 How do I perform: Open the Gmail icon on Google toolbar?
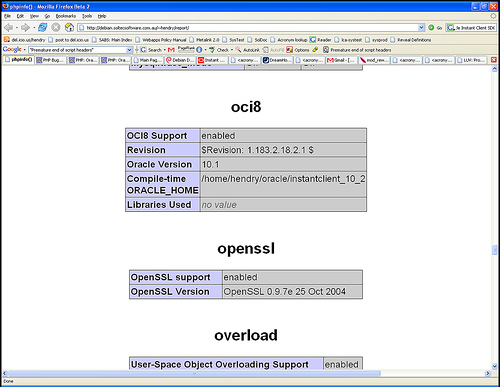[x=171, y=50]
